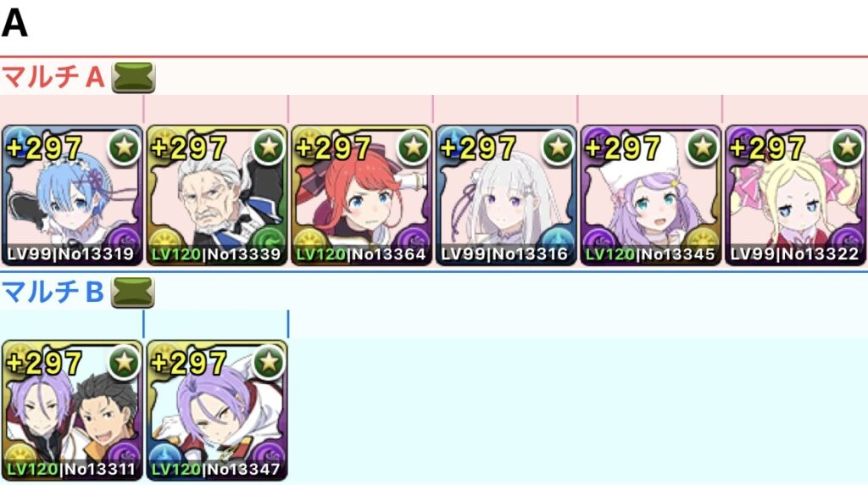Click the star awakening badge on card No13347
The width and height of the screenshot is (868, 485).
pyautogui.click(x=269, y=362)
